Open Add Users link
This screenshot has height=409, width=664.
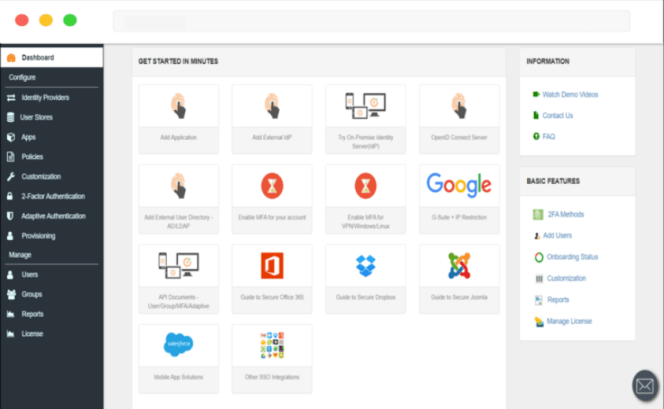(557, 235)
